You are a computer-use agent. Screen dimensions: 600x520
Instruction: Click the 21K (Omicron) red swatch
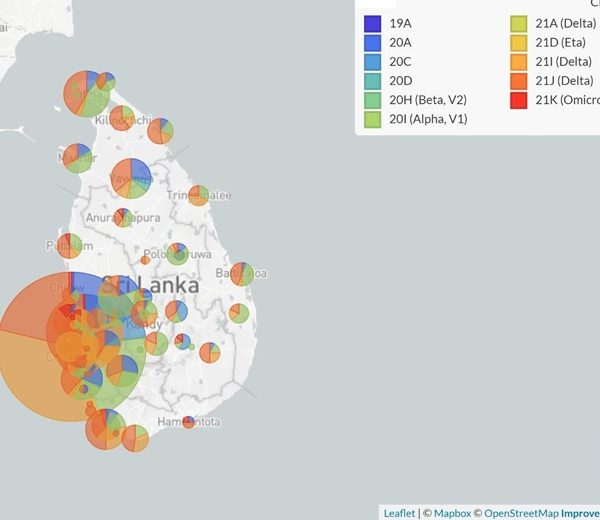520,99
